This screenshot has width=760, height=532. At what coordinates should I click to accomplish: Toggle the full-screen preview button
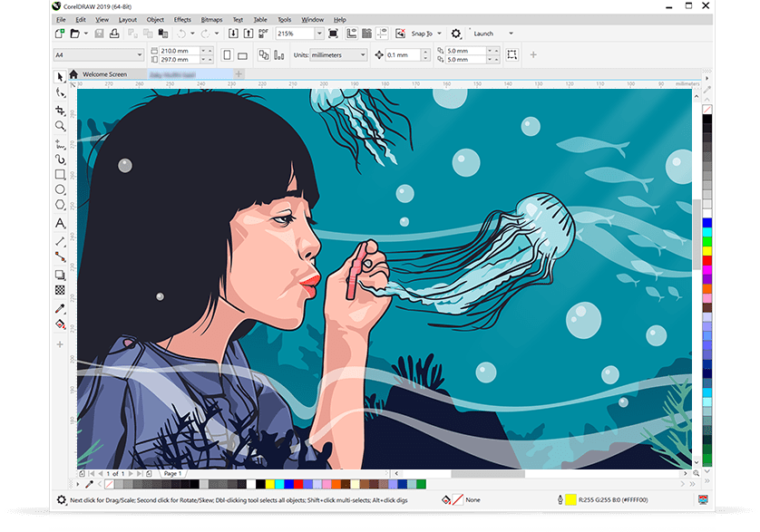(x=333, y=34)
